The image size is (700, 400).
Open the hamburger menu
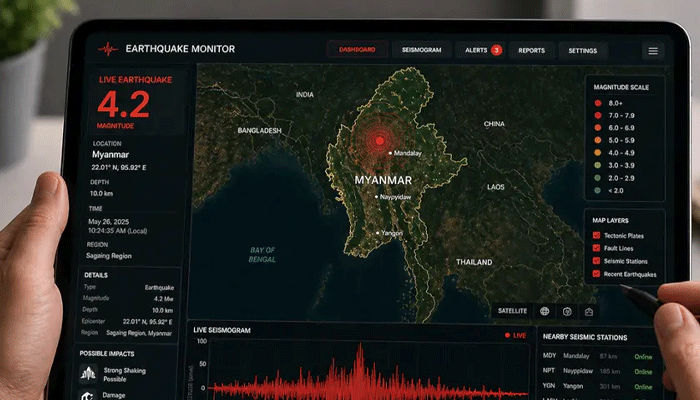coord(653,50)
